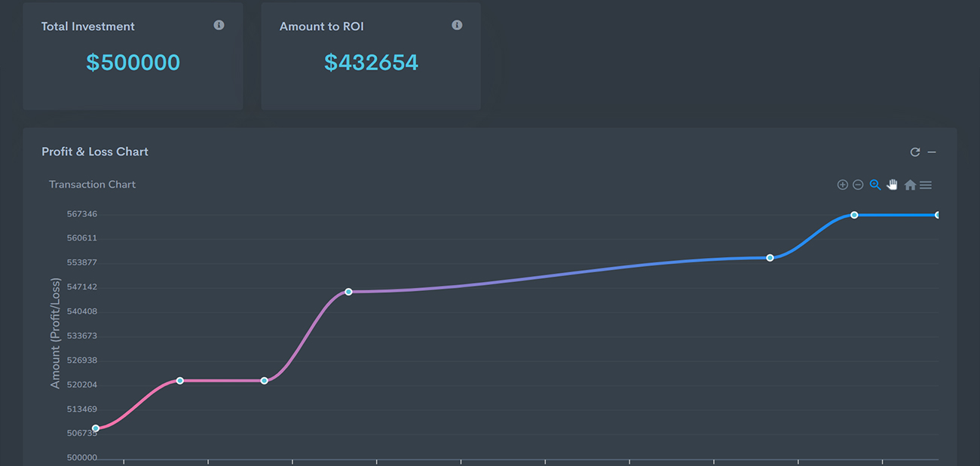The height and width of the screenshot is (466, 980).
Task: Toggle the panning hand tool
Action: 893,185
